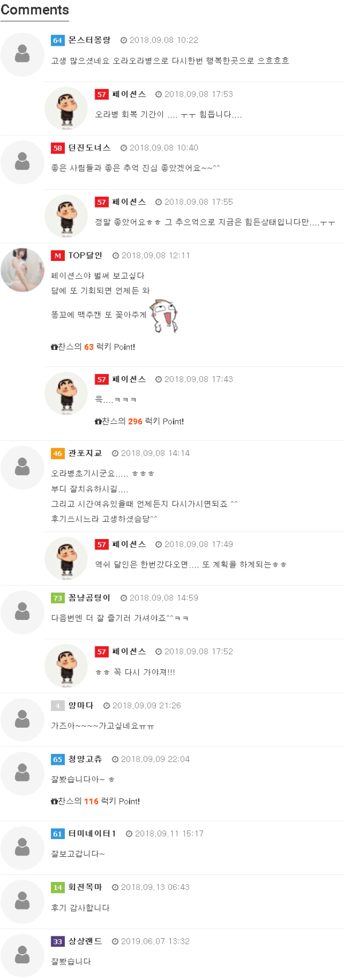Click the clock icon next to 2019.06.07 13:32
This screenshot has height=980, width=344.
tap(115, 942)
